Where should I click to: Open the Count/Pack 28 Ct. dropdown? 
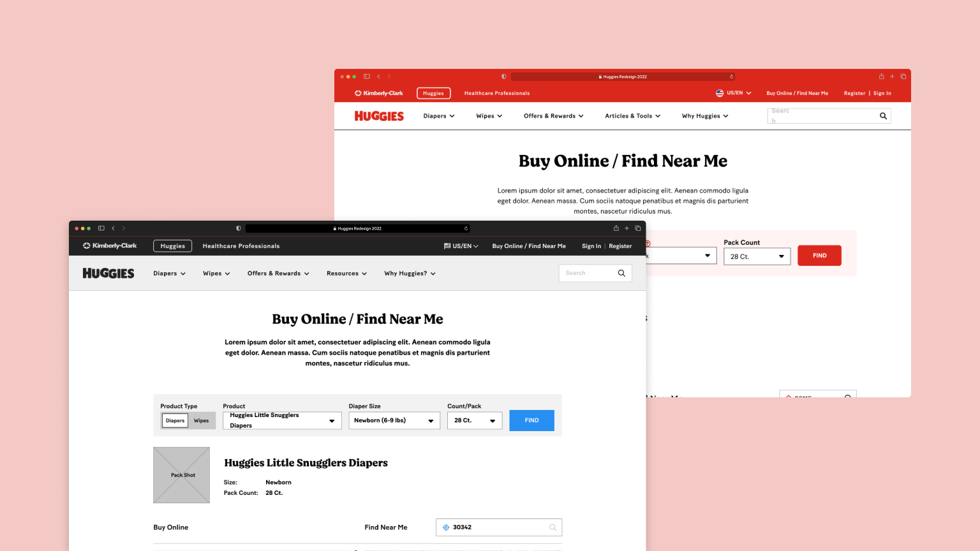point(474,421)
